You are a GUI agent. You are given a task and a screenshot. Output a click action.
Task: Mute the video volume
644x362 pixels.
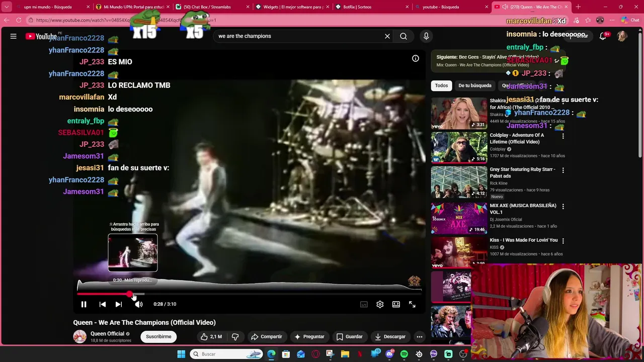[x=139, y=304]
